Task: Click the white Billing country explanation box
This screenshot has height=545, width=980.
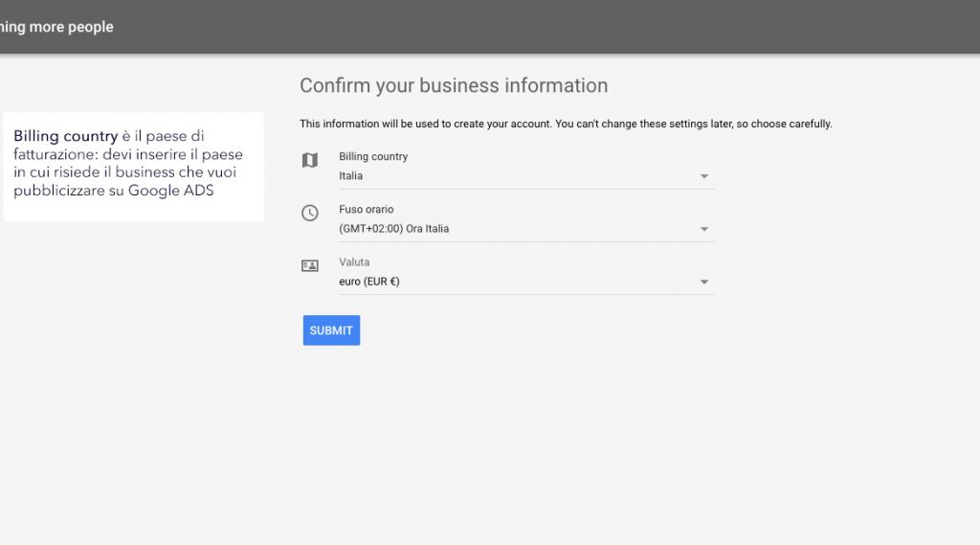Action: point(133,167)
